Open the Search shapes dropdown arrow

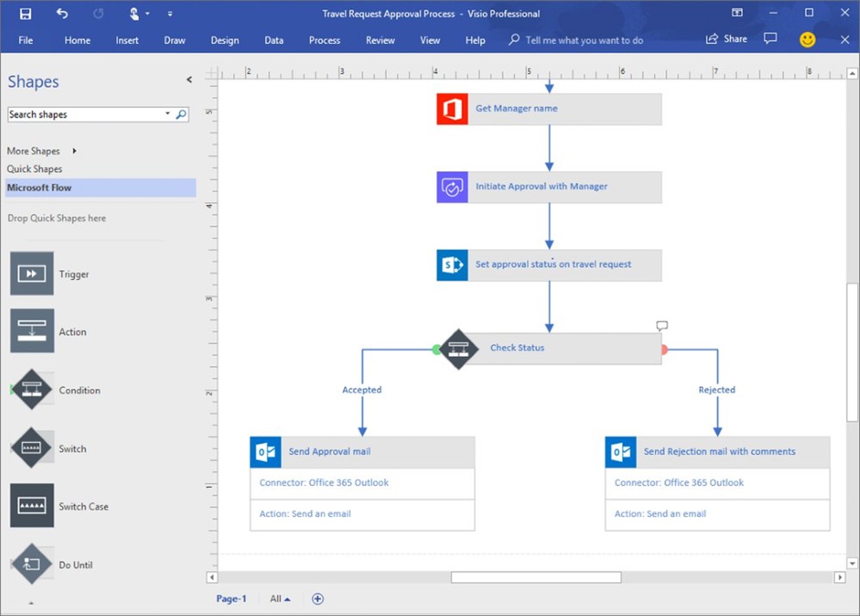[x=167, y=114]
